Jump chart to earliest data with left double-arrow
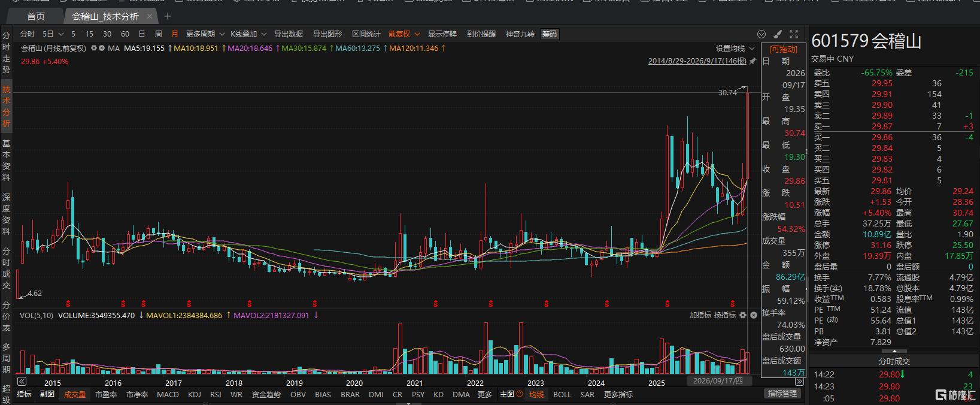 22,382
